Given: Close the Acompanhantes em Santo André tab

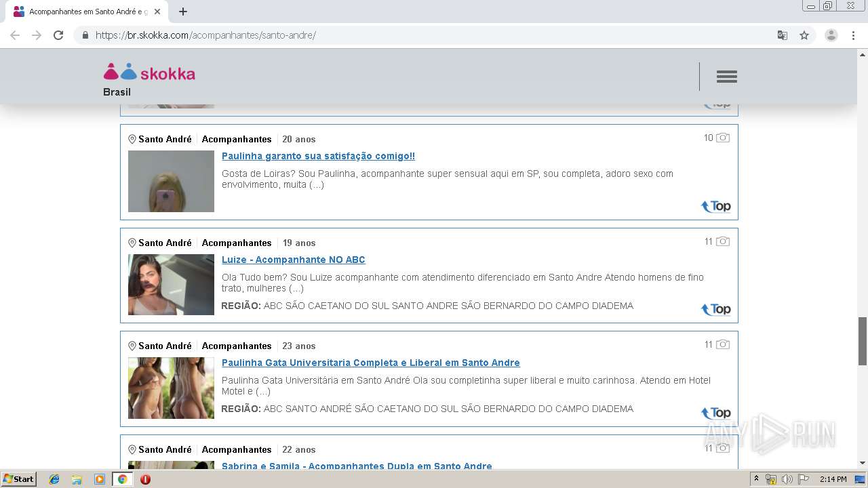Looking at the screenshot, I should [x=157, y=12].
